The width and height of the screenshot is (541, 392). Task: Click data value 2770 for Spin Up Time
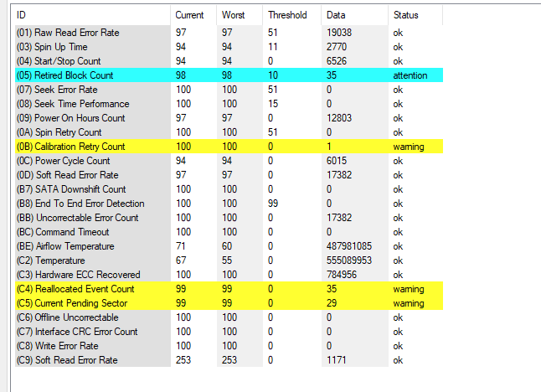click(337, 47)
